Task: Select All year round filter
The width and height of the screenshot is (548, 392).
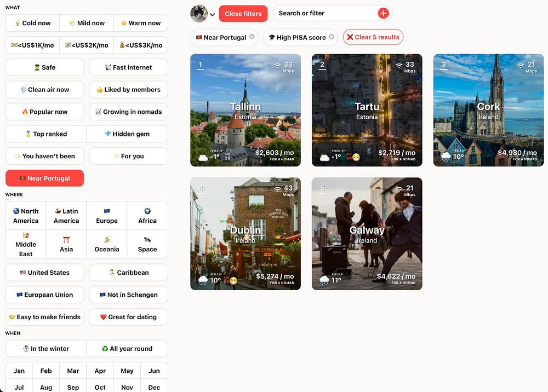Action: (x=127, y=349)
